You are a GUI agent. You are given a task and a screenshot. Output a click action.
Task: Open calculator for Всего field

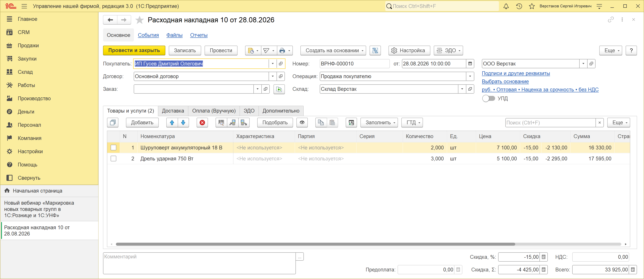coord(633,270)
